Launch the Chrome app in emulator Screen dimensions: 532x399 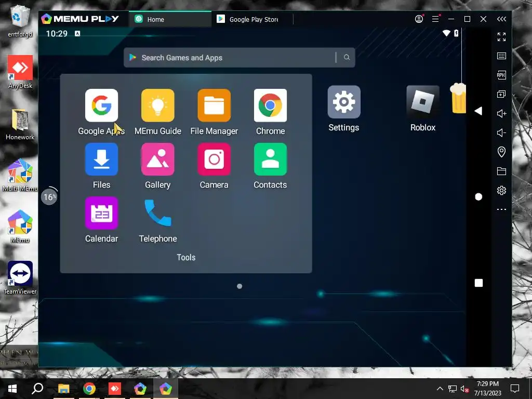[270, 105]
